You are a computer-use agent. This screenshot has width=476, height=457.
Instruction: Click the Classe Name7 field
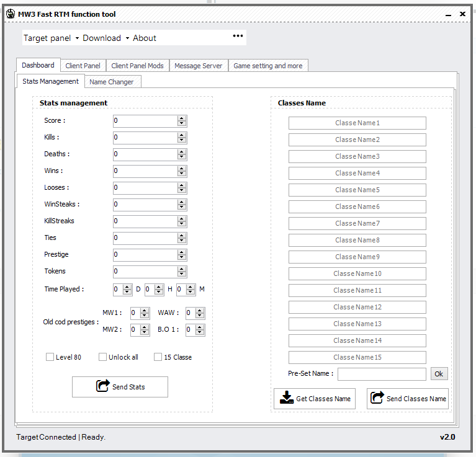357,223
